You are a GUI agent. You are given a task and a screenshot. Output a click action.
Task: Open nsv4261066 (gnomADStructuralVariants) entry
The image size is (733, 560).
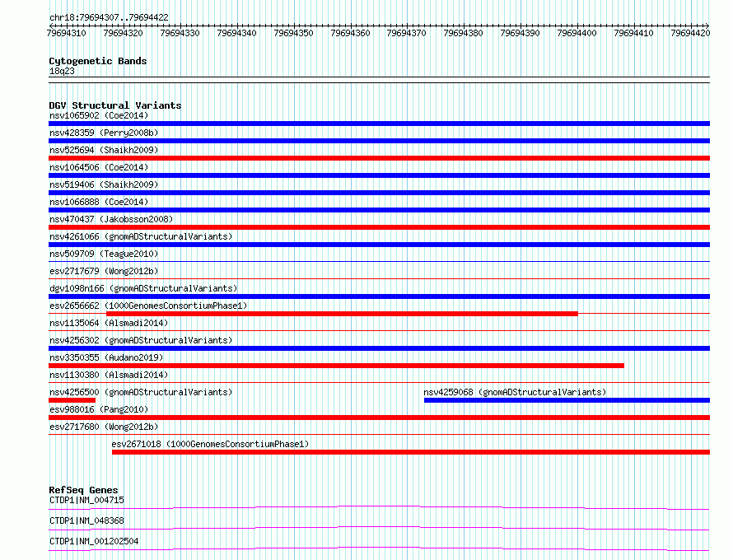[141, 236]
